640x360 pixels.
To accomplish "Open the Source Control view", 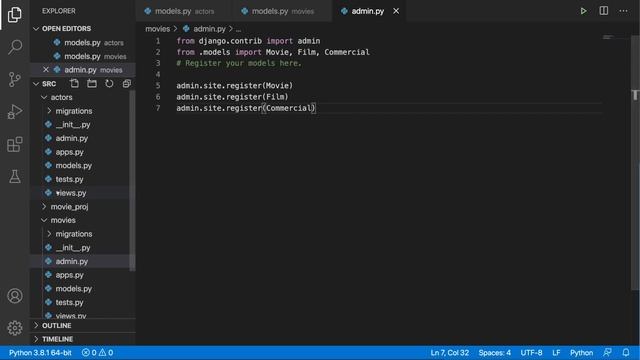I will click(x=15, y=79).
